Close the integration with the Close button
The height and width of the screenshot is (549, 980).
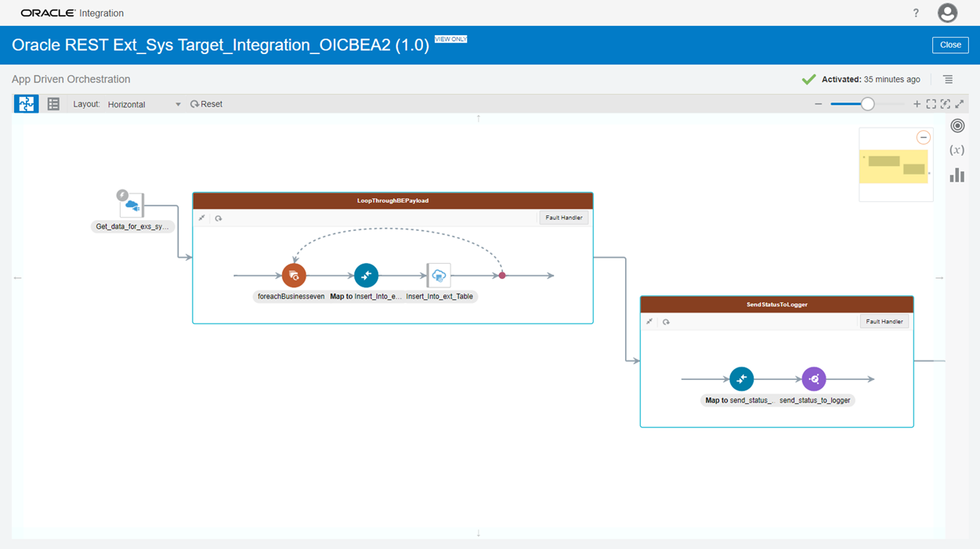coord(950,45)
